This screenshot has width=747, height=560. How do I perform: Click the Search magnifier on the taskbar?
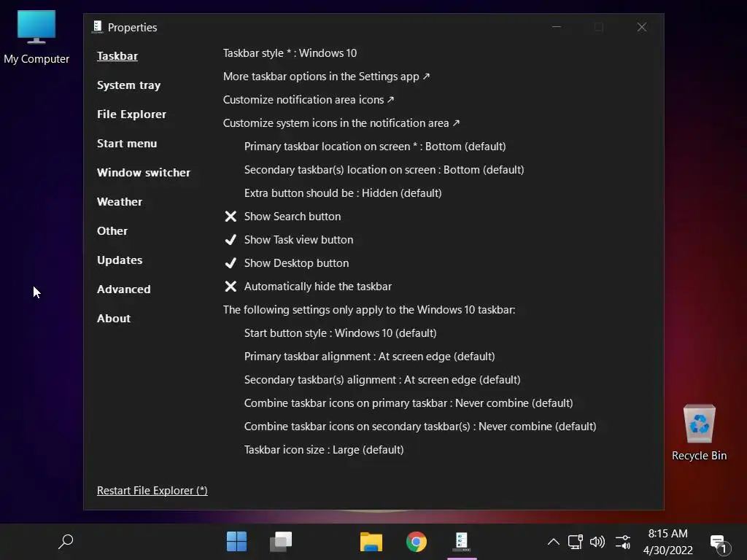(66, 542)
